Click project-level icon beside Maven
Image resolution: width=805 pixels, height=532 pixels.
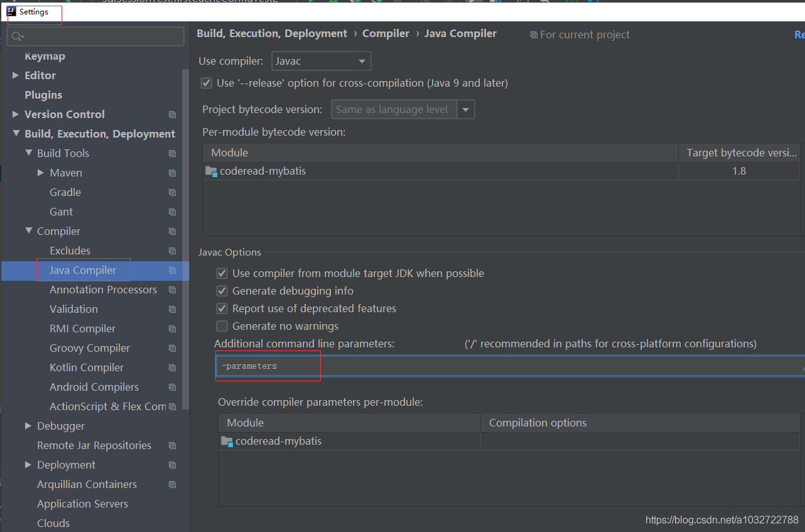pyautogui.click(x=172, y=173)
